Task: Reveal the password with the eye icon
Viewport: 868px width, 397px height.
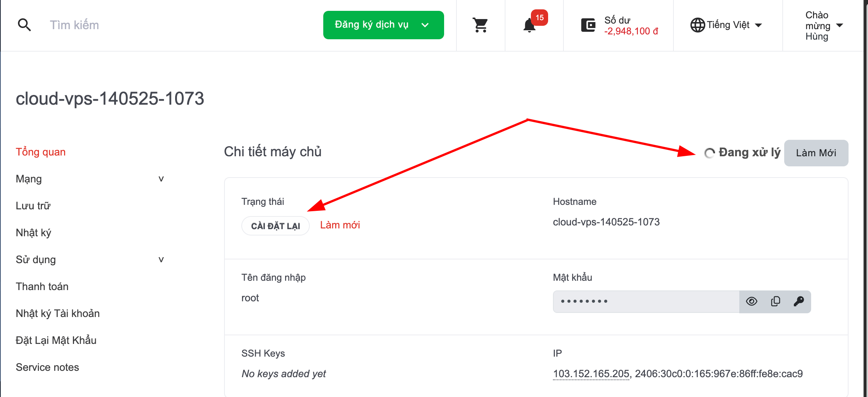Action: coord(751,301)
